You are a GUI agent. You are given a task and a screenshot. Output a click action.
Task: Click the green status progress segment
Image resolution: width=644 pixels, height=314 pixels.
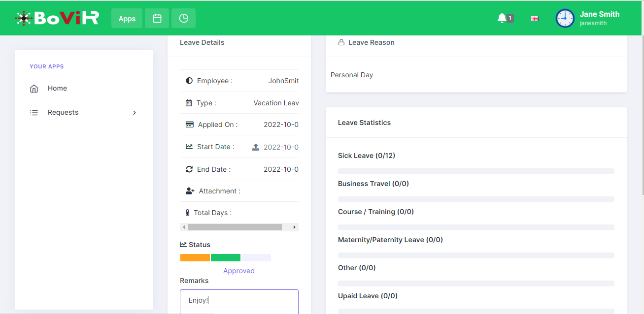tap(226, 258)
